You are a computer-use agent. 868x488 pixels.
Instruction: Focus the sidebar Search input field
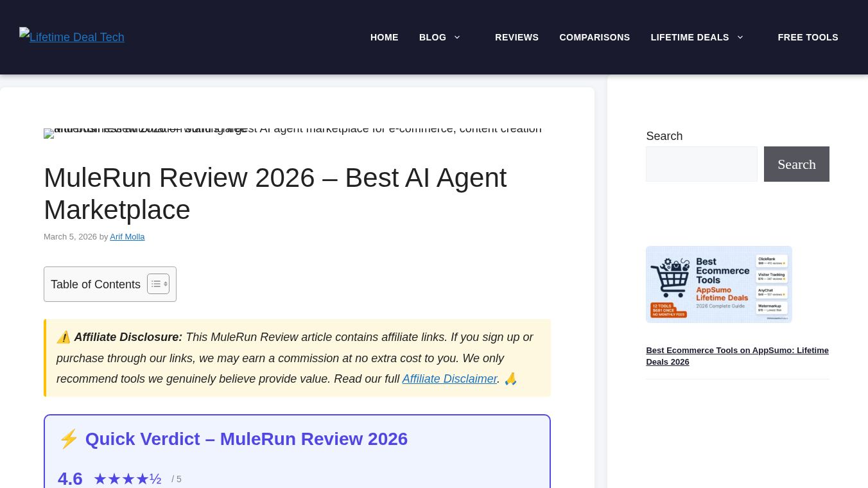tap(702, 164)
